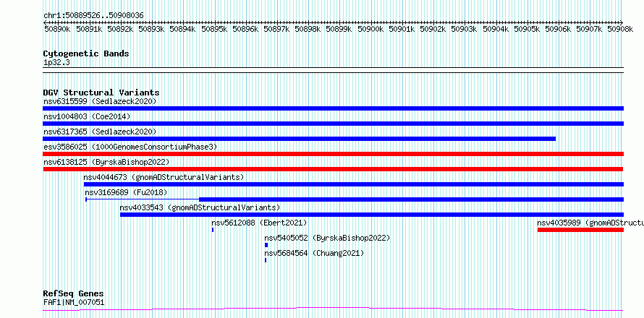Image resolution: width=644 pixels, height=318 pixels.
Task: Click the blue bar under nsv4033543
Action: tap(372, 215)
